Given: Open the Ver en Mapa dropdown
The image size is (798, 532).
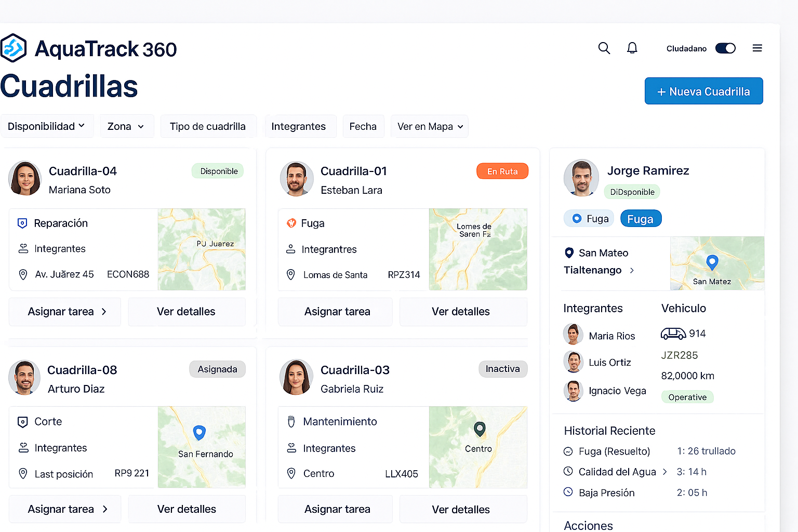Looking at the screenshot, I should 430,126.
